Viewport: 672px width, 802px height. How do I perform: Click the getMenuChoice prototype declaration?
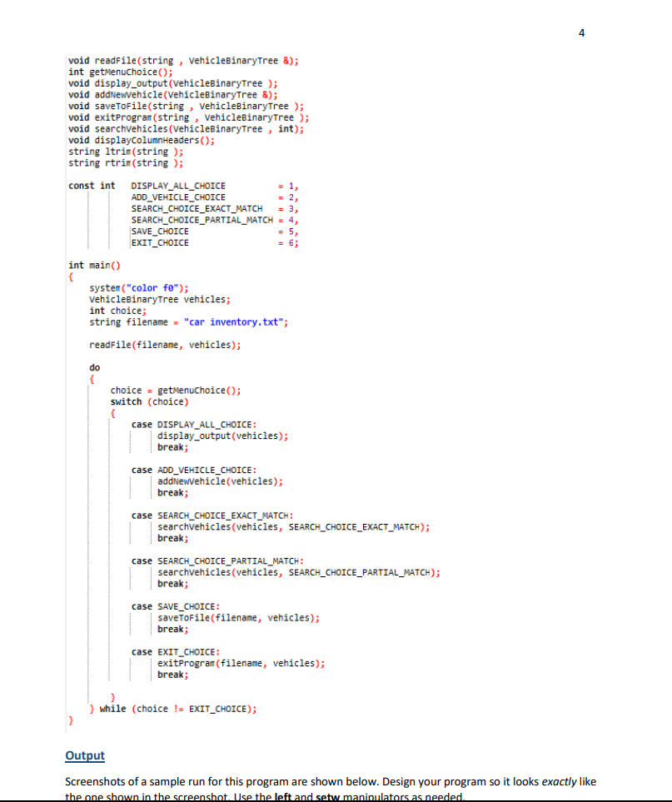pyautogui.click(x=121, y=72)
